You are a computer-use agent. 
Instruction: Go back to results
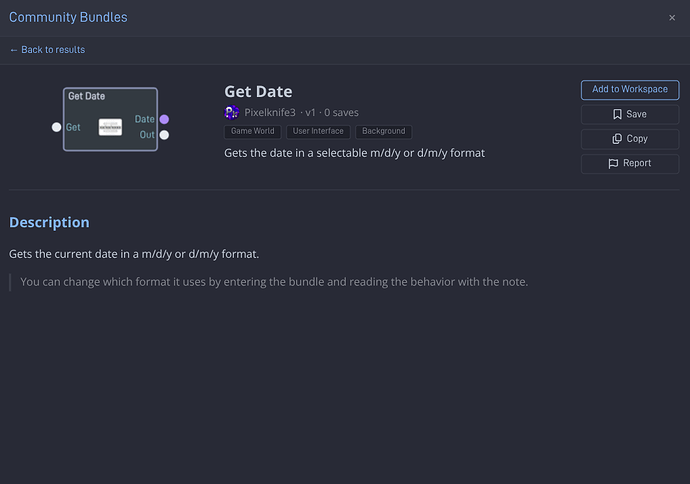pos(47,50)
